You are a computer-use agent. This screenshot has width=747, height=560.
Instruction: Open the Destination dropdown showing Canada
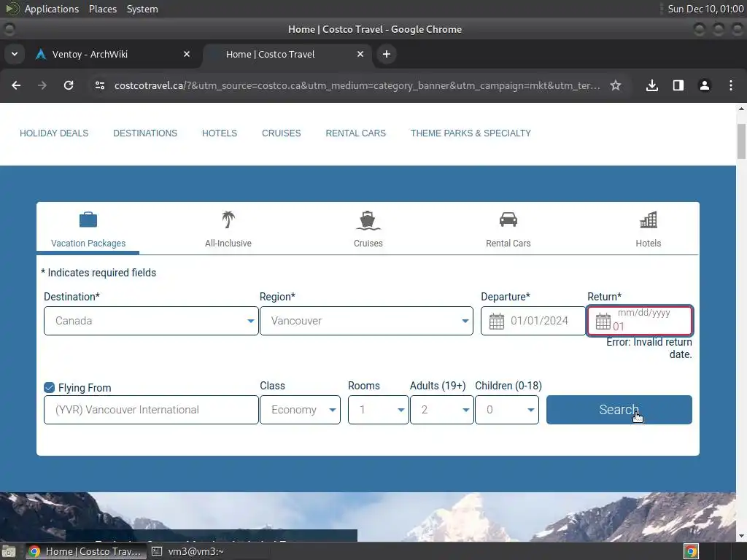click(151, 321)
